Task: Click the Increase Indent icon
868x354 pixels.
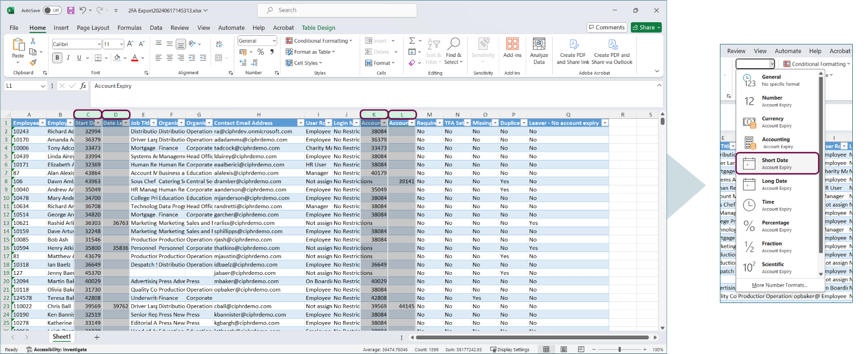Action: 203,58
